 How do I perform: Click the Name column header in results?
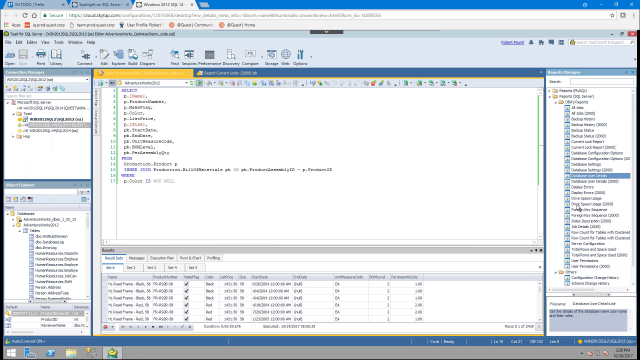129,277
